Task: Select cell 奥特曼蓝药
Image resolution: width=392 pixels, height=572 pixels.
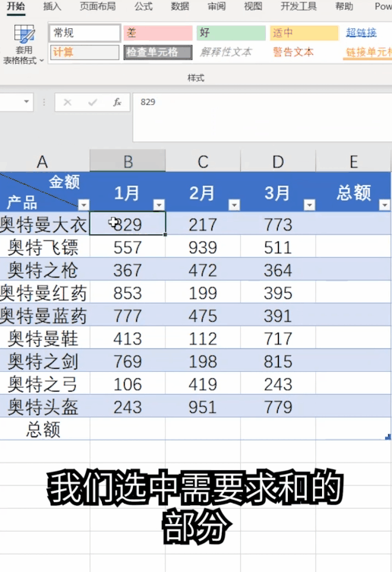Action: [44, 315]
